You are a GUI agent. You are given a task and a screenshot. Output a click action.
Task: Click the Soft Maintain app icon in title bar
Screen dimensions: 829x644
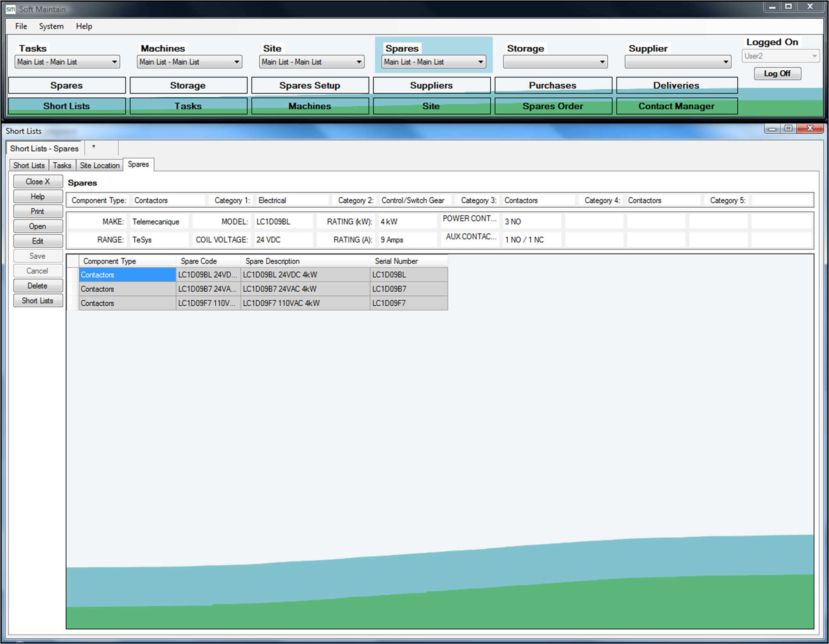click(x=10, y=9)
